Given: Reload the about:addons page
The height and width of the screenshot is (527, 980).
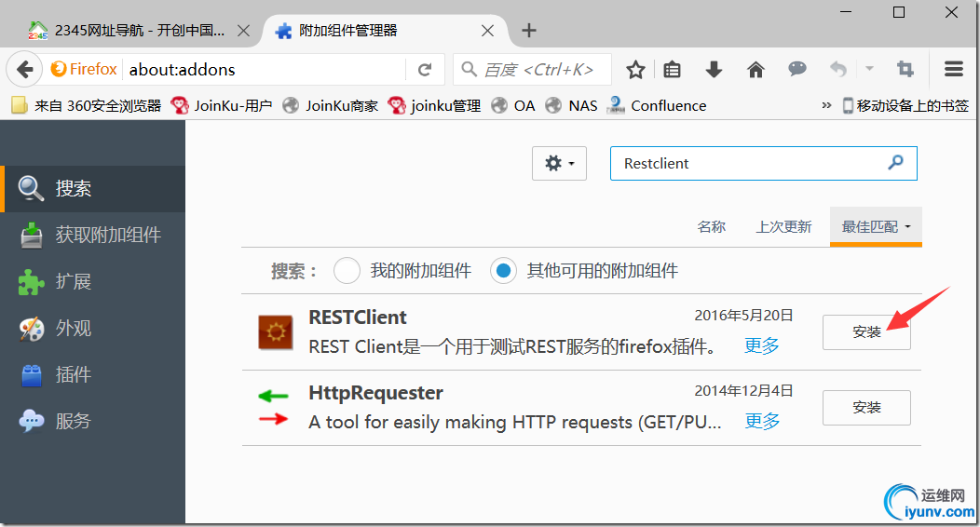Looking at the screenshot, I should tap(425, 69).
